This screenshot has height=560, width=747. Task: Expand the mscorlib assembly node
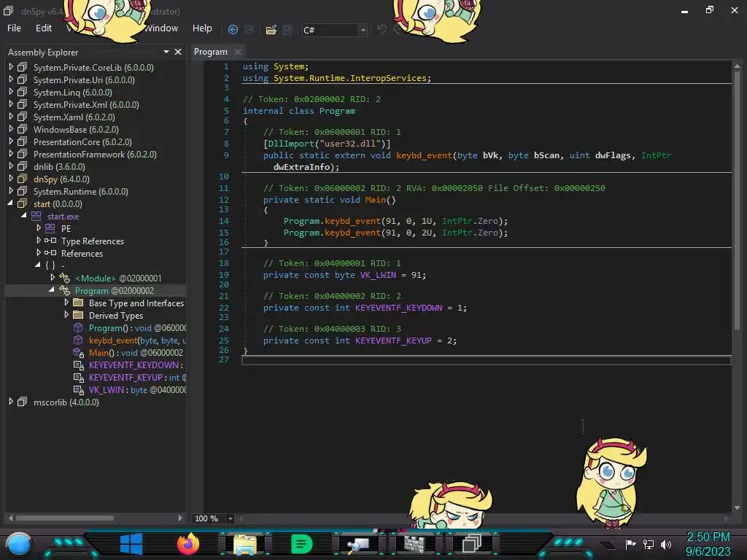coord(11,402)
